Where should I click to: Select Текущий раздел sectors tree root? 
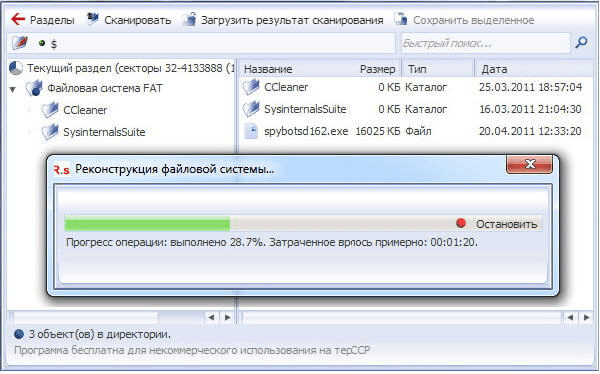pos(130,69)
